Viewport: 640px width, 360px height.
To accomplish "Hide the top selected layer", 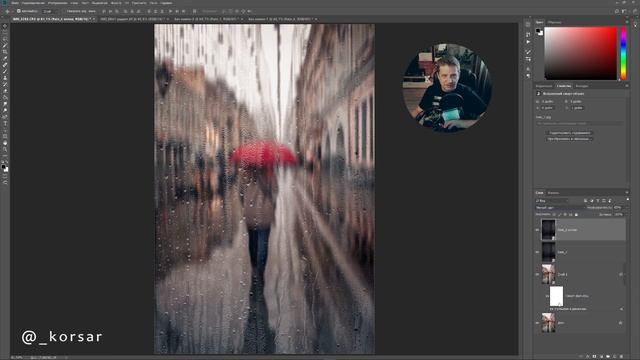I will [x=537, y=230].
